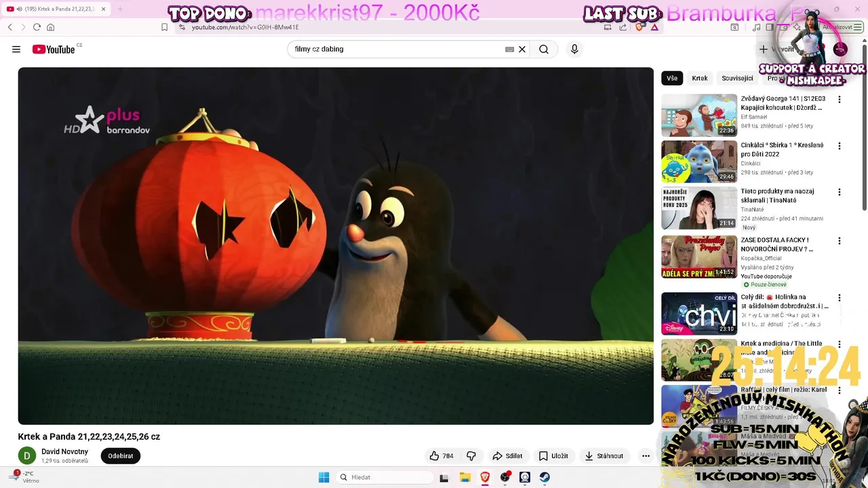868x488 pixels.
Task: Open a new browser tab
Action: [x=120, y=9]
